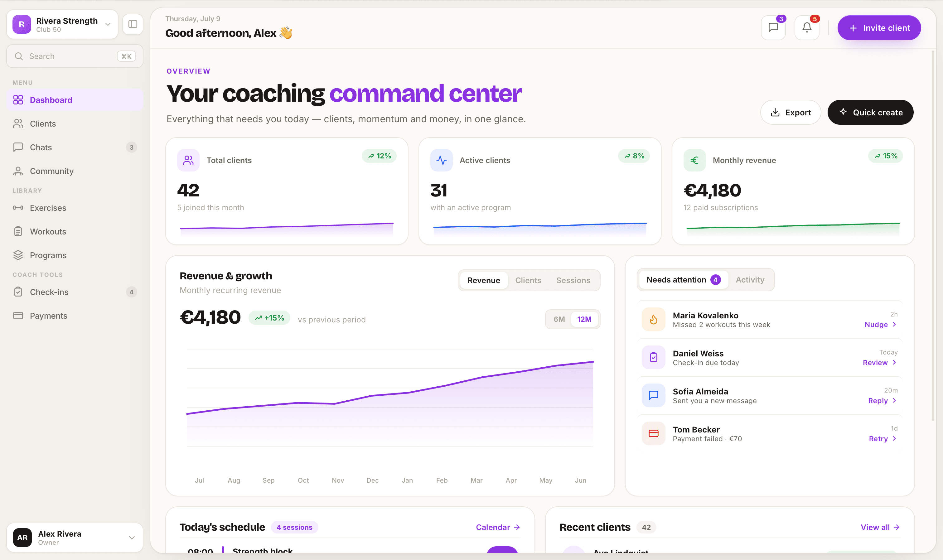Click the Community person icon
Image resolution: width=943 pixels, height=560 pixels.
pos(18,171)
